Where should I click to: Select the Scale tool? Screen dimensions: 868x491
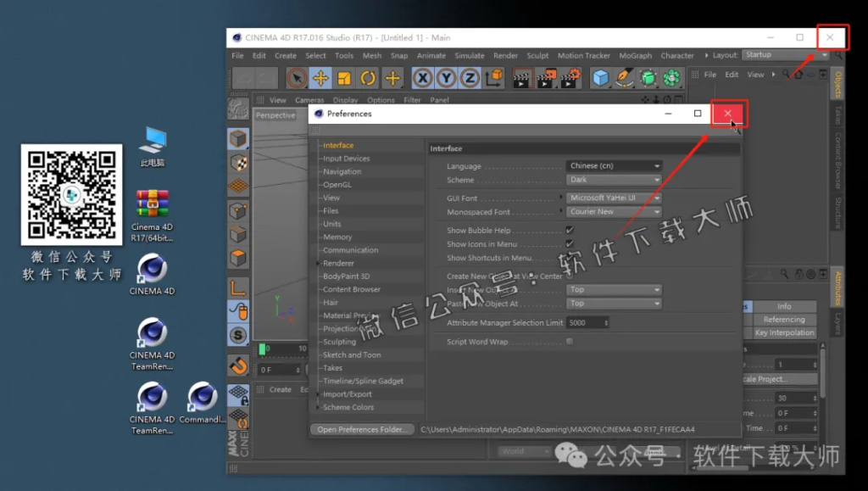pos(343,77)
